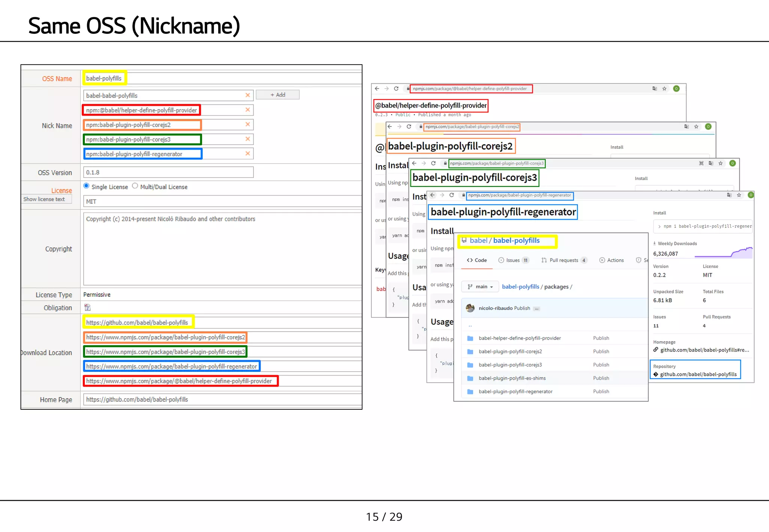Star the polyfill-regenerator page in browser

click(x=739, y=195)
